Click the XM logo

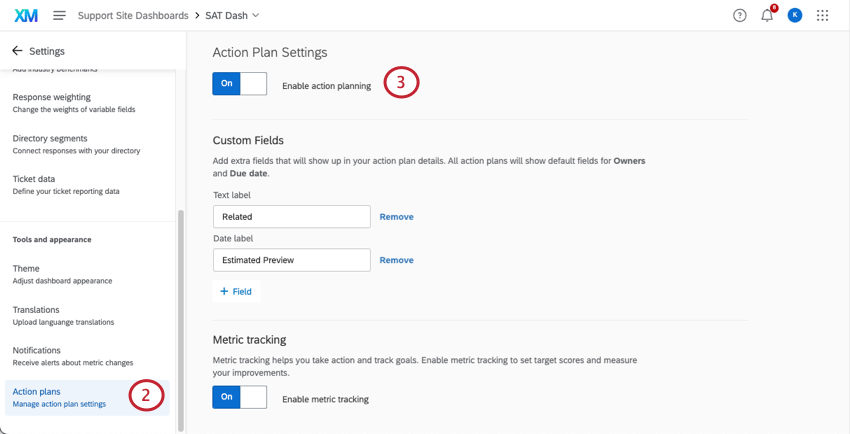(26, 15)
